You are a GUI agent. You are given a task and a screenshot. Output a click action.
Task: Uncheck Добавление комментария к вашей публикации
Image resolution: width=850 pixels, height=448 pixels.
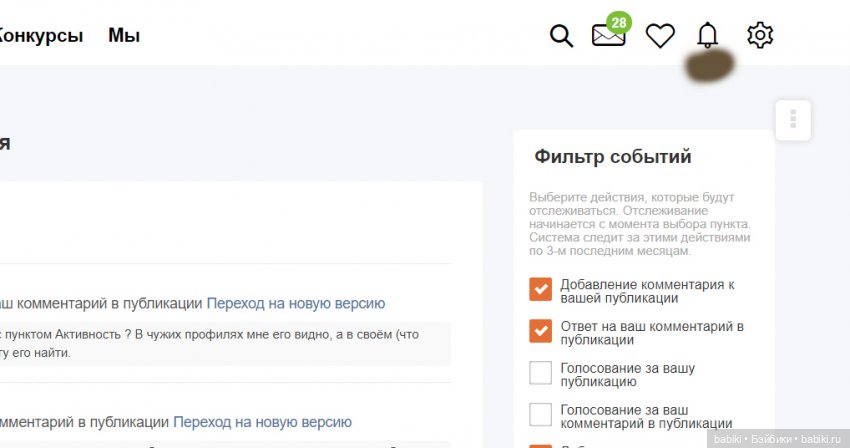pos(541,290)
